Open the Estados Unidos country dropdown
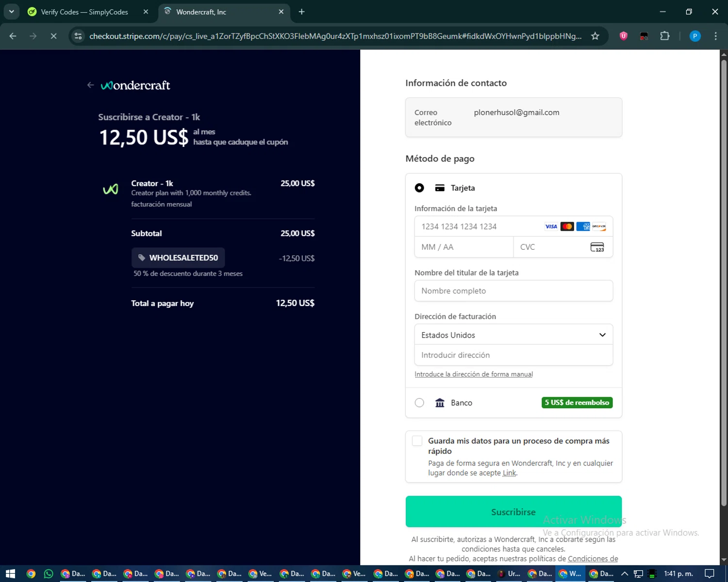Image resolution: width=728 pixels, height=582 pixels. point(513,335)
